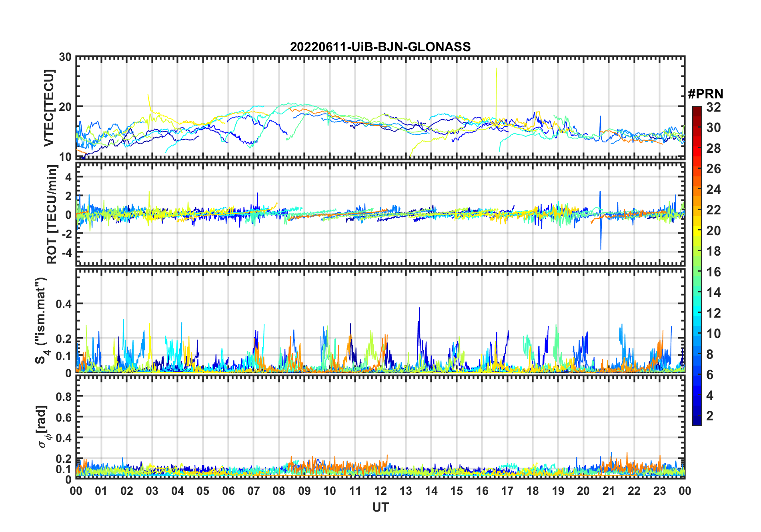Select the 06 hour tick on the UT axis

228,491
